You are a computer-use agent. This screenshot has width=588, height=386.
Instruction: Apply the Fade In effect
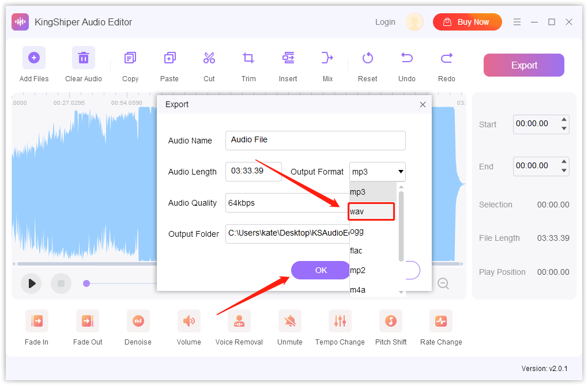37,321
